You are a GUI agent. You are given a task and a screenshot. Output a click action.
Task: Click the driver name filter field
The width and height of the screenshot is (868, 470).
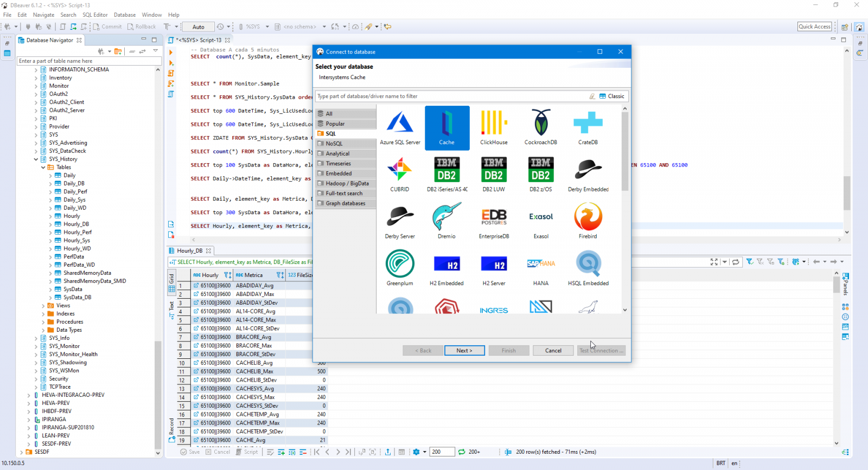tap(451, 96)
